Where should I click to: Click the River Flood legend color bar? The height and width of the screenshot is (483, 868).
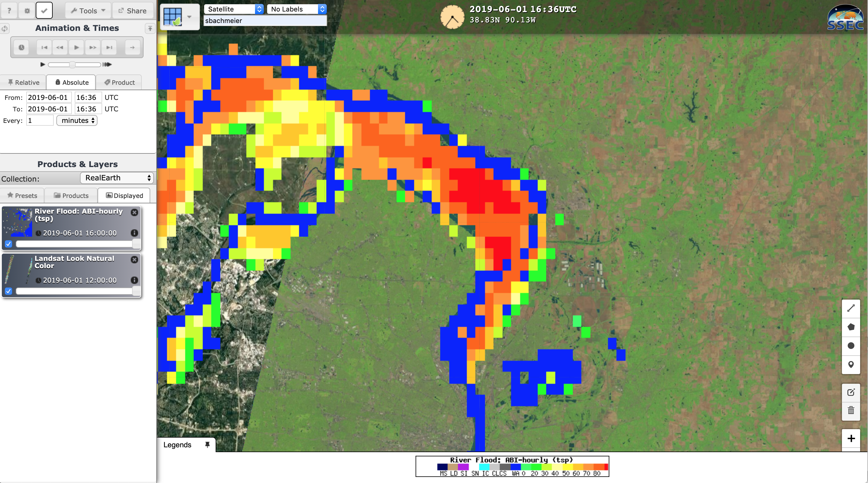(x=522, y=467)
